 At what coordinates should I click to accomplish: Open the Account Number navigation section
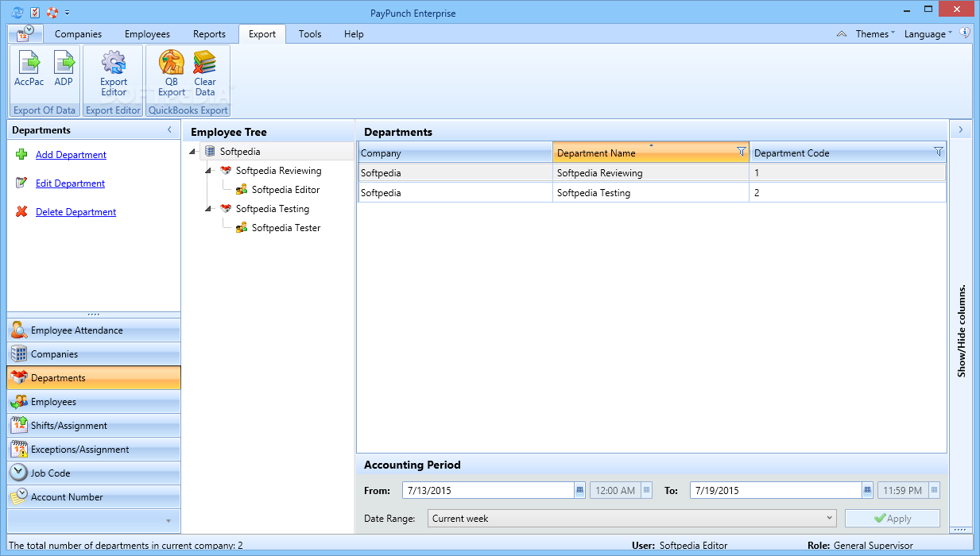click(94, 497)
